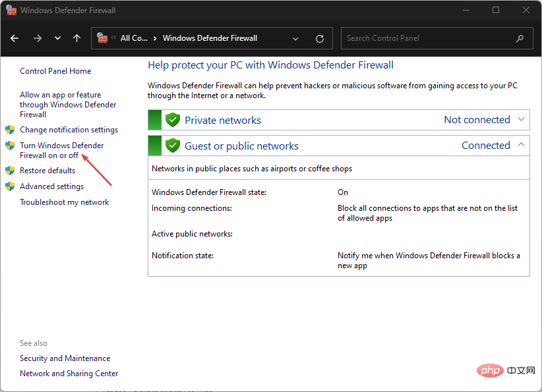Open Turn Windows Defender Firewall on or off
This screenshot has width=542, height=392.
coord(61,150)
